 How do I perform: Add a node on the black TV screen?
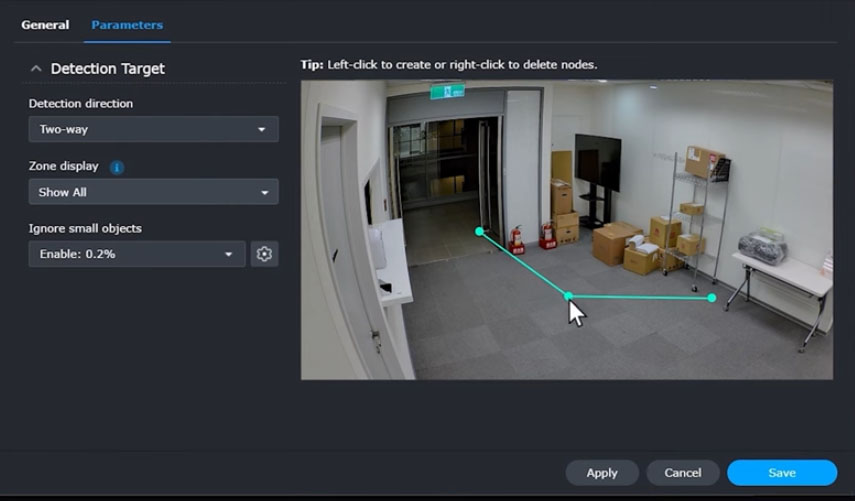click(x=597, y=161)
